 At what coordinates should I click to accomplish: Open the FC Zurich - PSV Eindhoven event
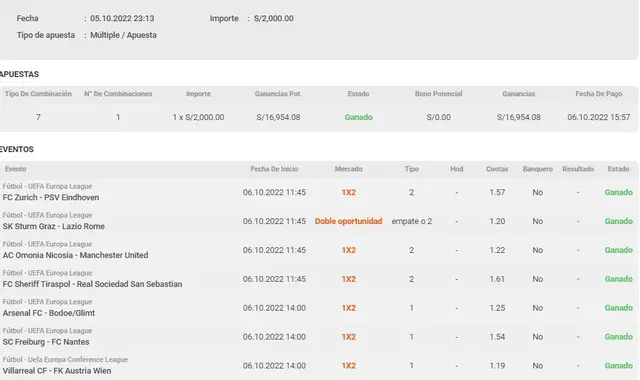51,198
